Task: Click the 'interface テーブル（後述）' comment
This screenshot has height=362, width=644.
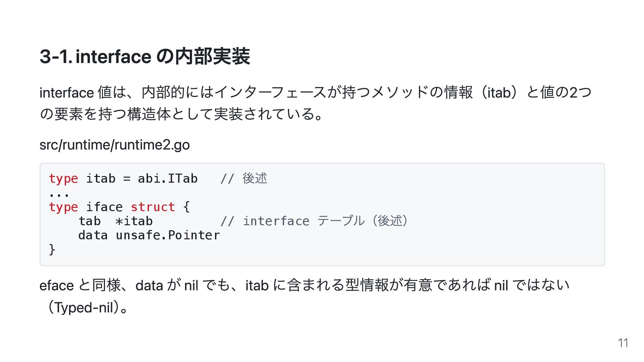Action: 315,221
